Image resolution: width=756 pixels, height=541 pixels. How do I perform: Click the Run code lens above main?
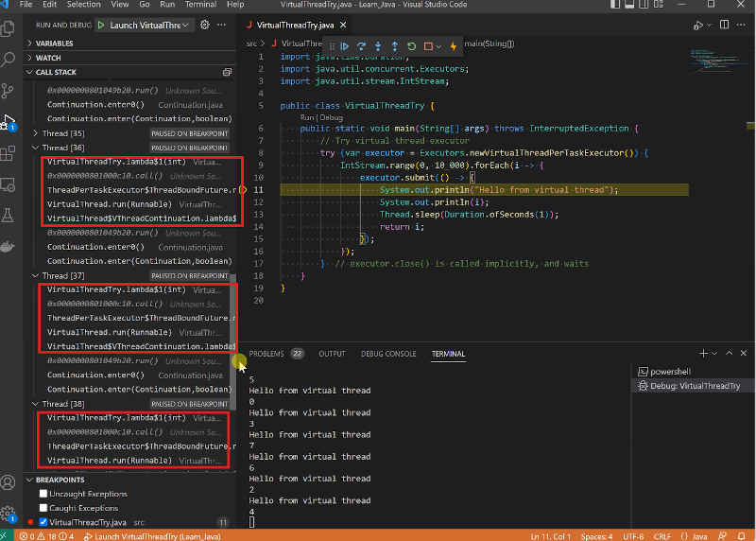coord(306,117)
